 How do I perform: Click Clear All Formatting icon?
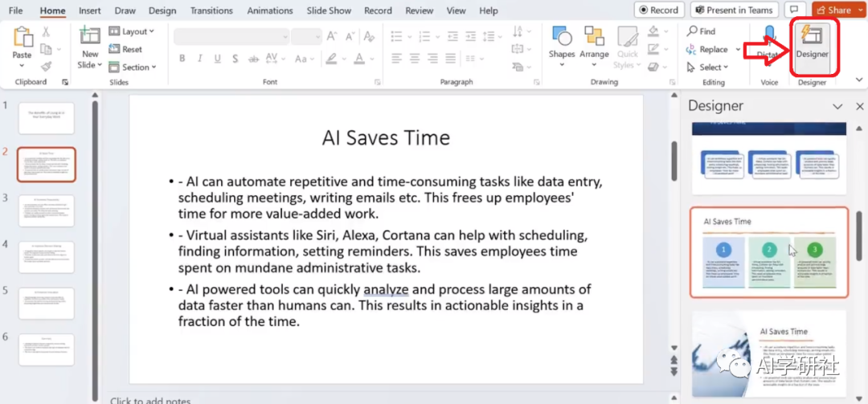[369, 36]
